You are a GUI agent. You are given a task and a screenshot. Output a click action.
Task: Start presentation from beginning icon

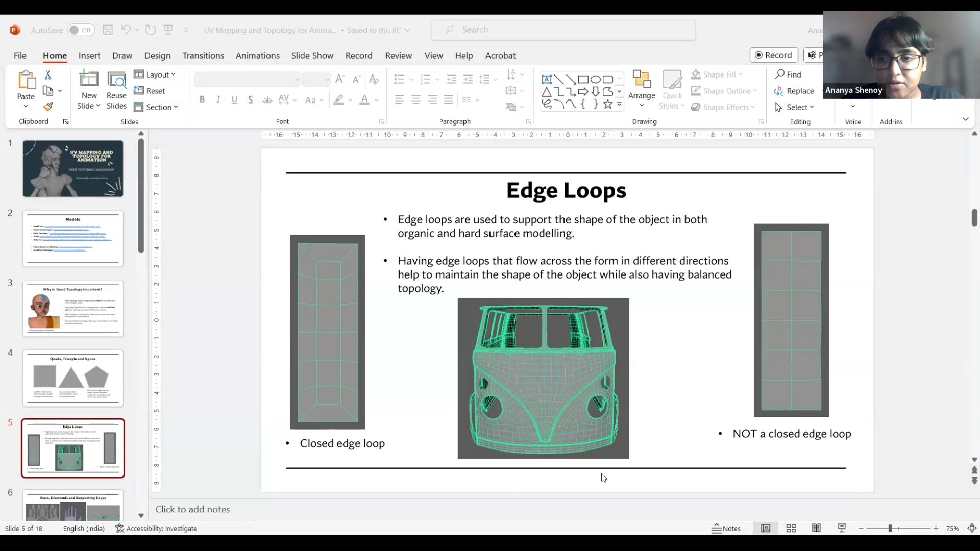[168, 30]
